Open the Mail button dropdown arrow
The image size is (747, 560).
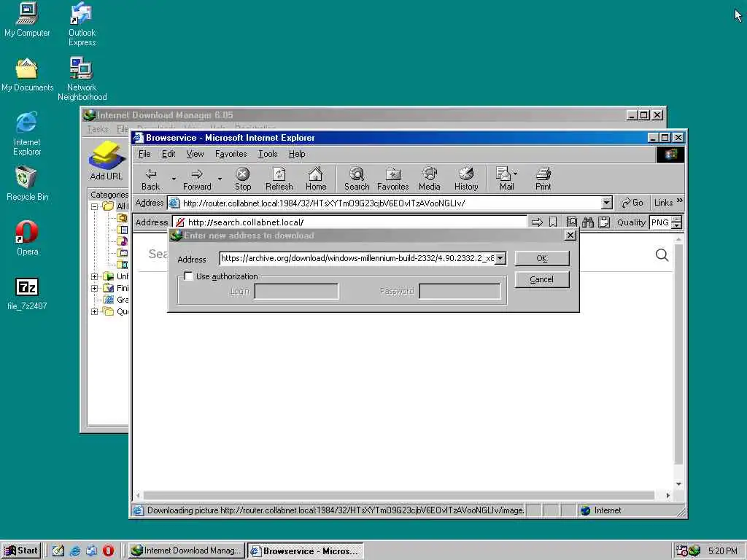[516, 174]
